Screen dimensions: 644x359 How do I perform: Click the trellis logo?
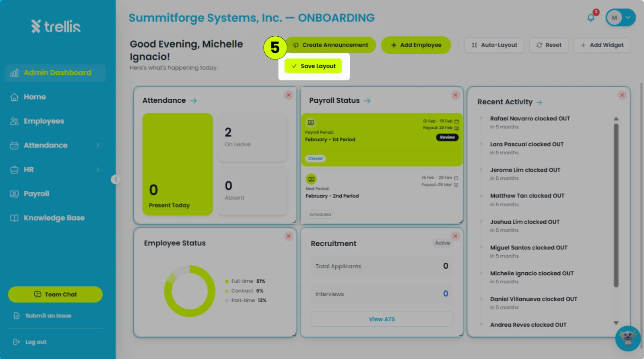coord(56,27)
